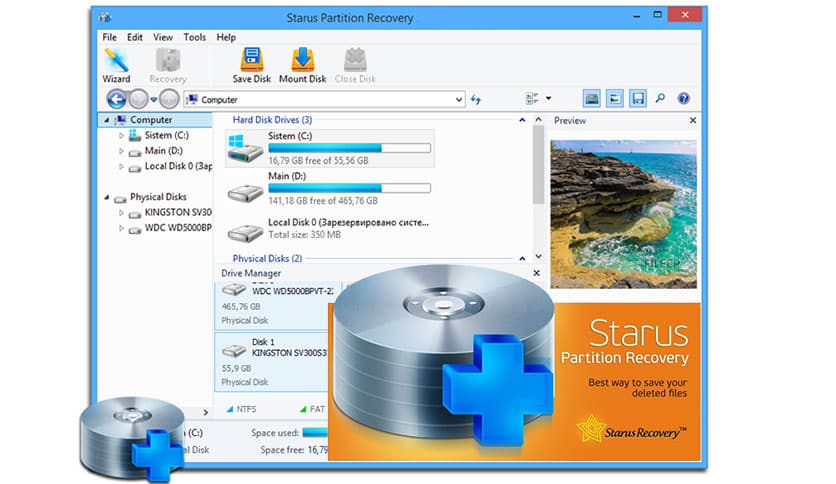Go back with the blue arrow button
The image size is (836, 484).
click(x=117, y=99)
